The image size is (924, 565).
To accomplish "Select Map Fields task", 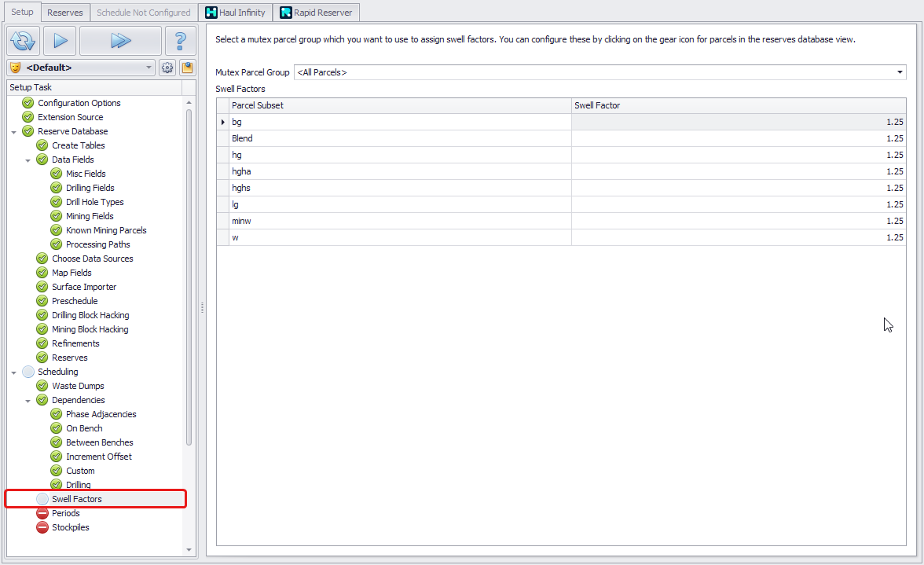I will 71,273.
